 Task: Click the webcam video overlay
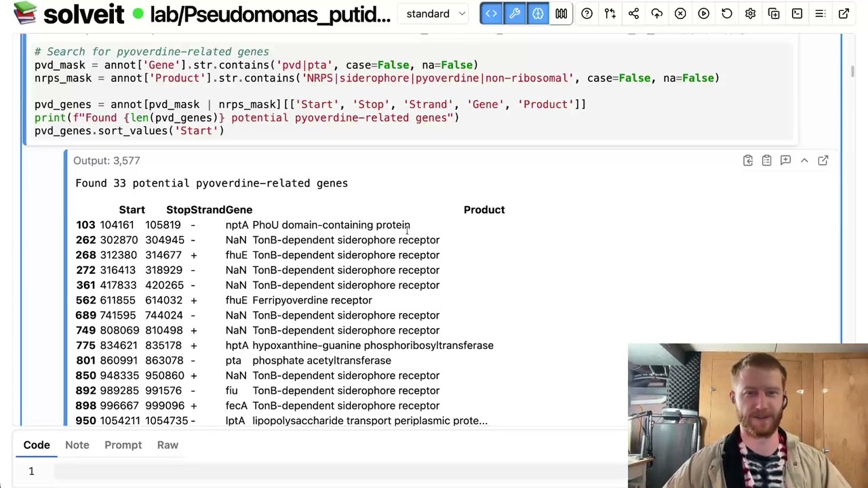point(748,415)
